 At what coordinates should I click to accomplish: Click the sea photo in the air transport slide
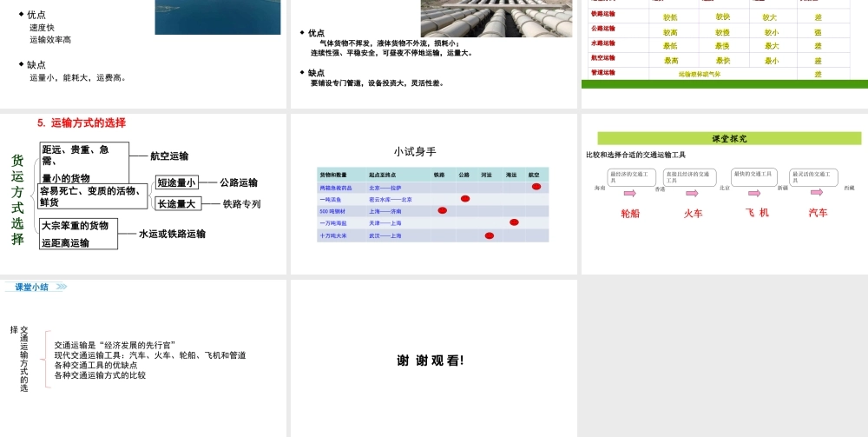(x=218, y=17)
